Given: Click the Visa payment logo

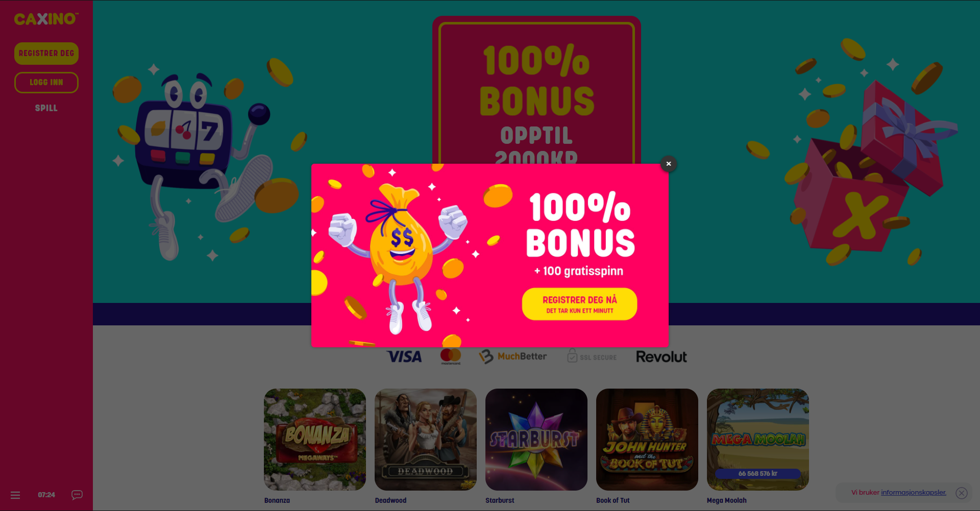Looking at the screenshot, I should point(404,356).
